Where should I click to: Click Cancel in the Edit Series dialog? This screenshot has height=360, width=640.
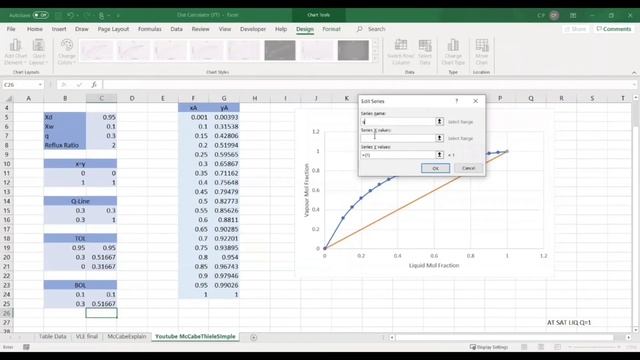tap(468, 168)
